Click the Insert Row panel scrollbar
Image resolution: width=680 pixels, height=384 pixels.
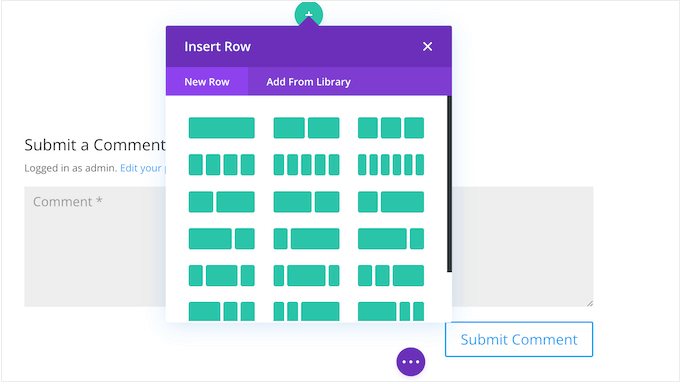point(449,184)
